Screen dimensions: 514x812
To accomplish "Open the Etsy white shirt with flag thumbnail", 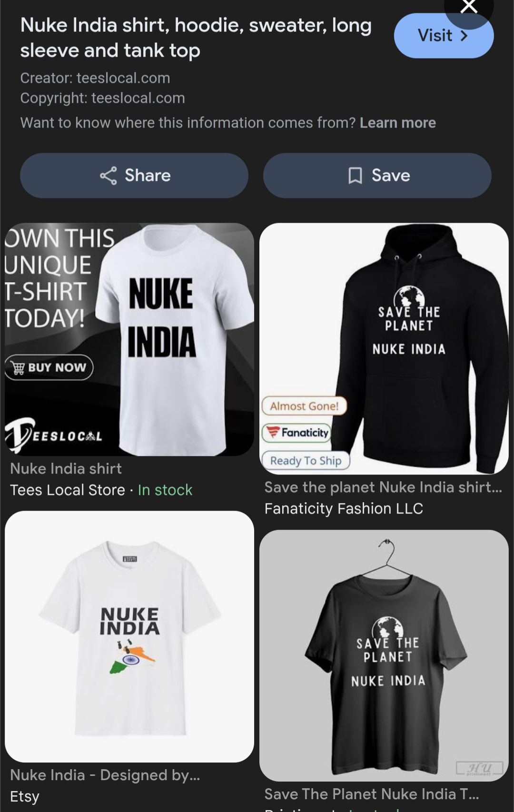I will [x=129, y=636].
